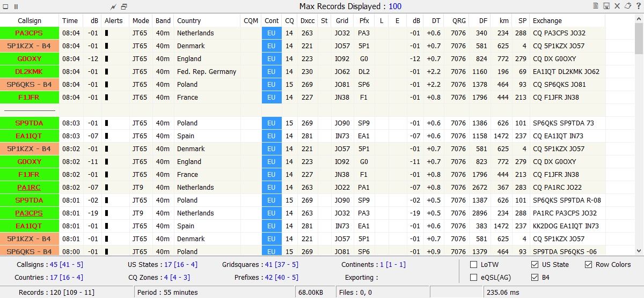
Task: Clear records using the eraser icon
Action: pyautogui.click(x=627, y=6)
